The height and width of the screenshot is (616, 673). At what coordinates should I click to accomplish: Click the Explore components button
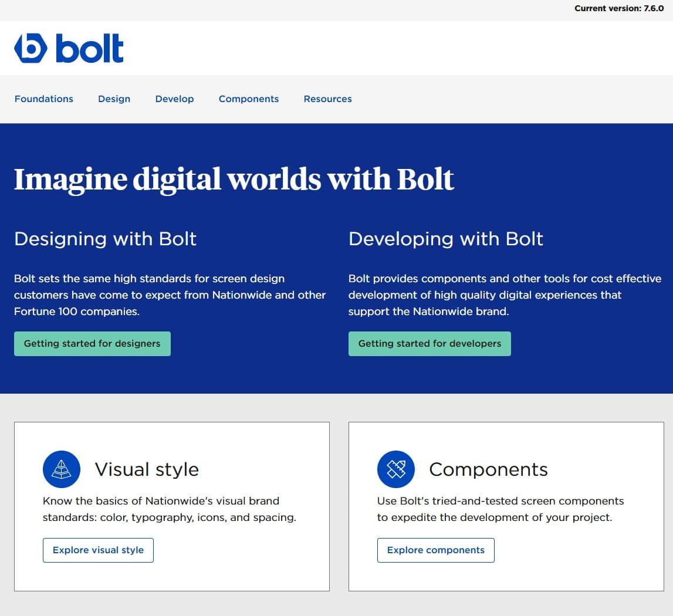pos(435,550)
